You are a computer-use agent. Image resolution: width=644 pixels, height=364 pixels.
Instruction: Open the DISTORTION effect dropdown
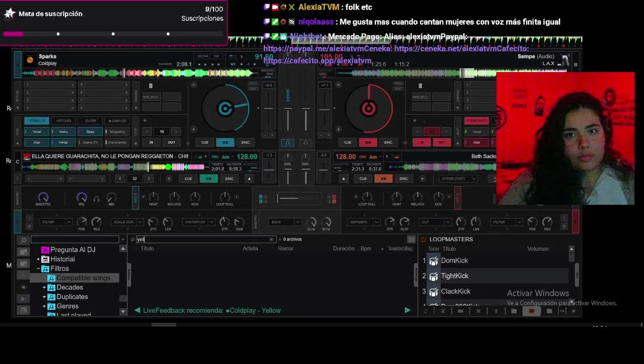click(199, 222)
